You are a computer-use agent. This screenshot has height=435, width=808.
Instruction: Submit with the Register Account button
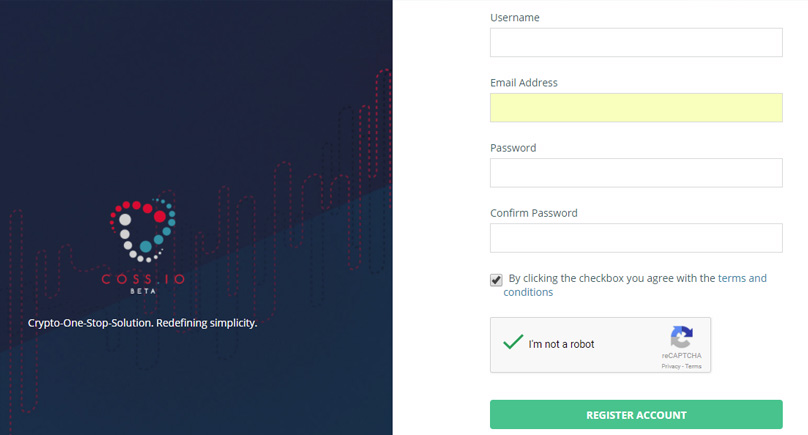(636, 414)
